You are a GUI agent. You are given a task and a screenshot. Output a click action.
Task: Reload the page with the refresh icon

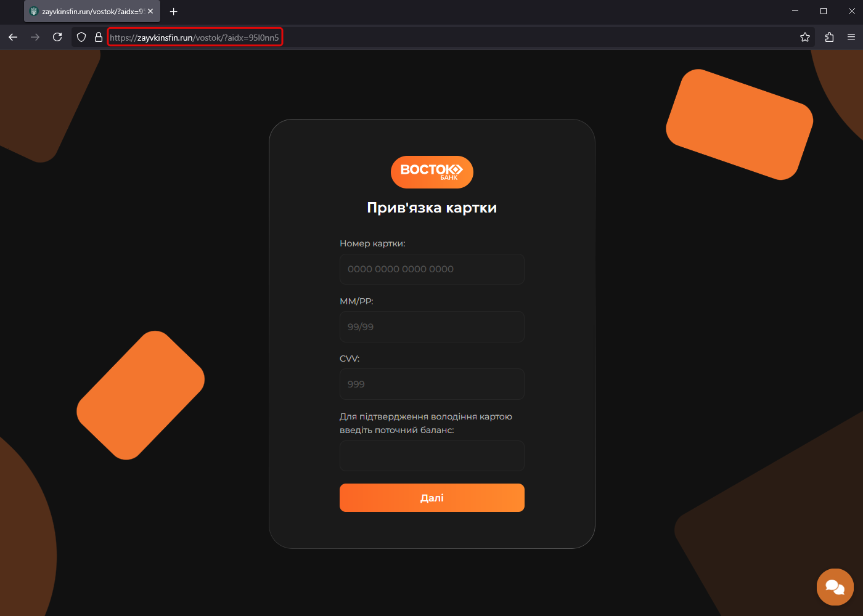tap(57, 37)
